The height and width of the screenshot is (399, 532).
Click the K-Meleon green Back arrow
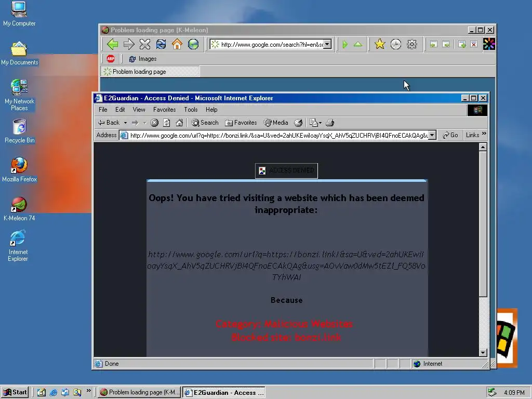pyautogui.click(x=112, y=44)
